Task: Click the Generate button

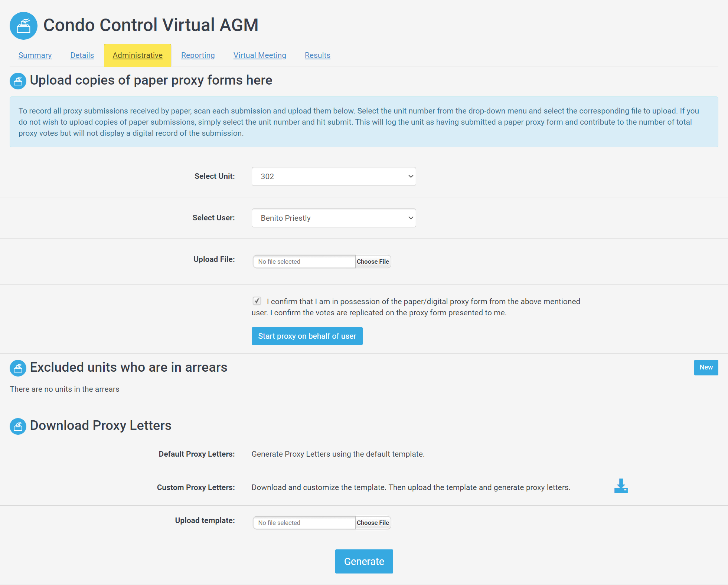Action: [364, 562]
